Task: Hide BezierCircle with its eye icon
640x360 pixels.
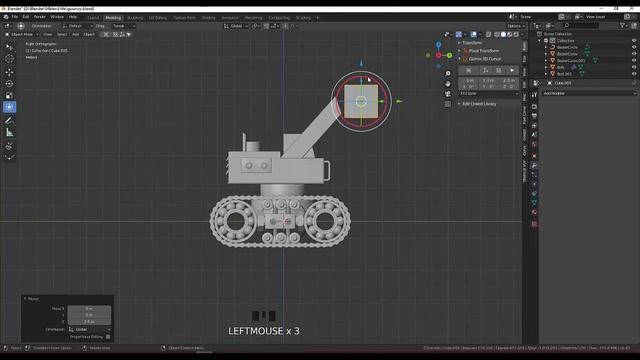Action: point(634,47)
